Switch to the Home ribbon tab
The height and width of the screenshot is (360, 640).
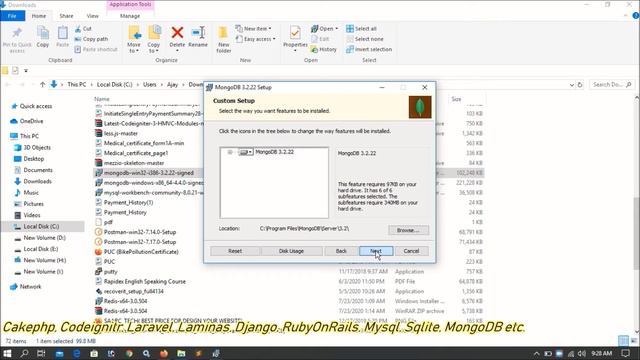tap(39, 16)
